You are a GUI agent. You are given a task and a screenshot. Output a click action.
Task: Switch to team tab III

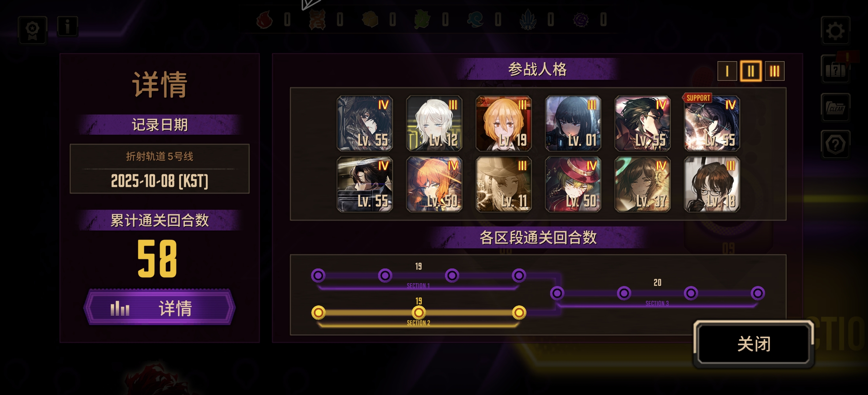(x=774, y=71)
